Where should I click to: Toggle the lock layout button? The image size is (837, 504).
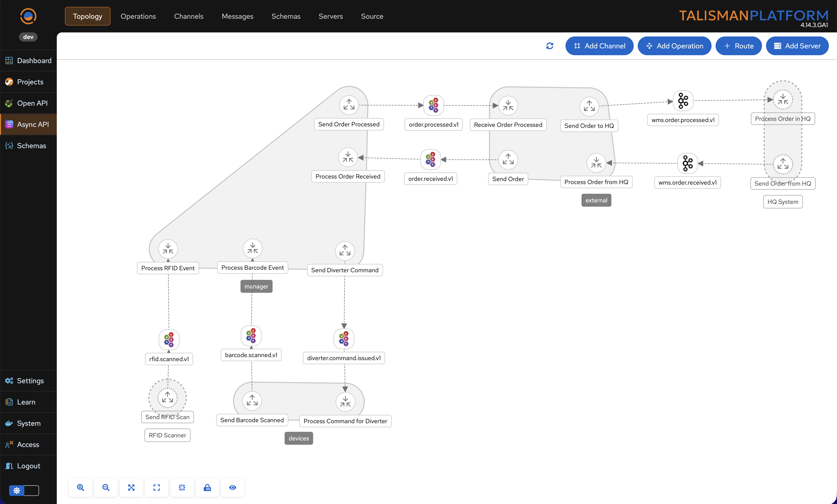[x=207, y=487]
